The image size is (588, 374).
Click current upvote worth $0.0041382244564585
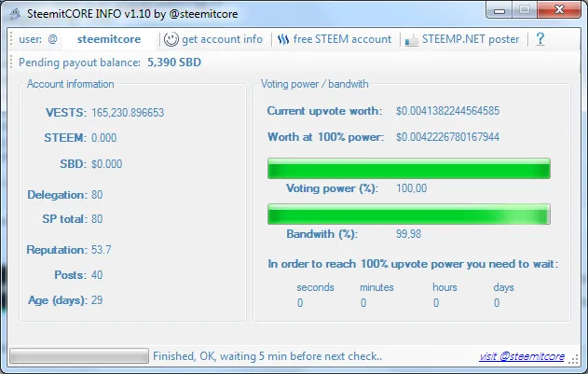[447, 111]
